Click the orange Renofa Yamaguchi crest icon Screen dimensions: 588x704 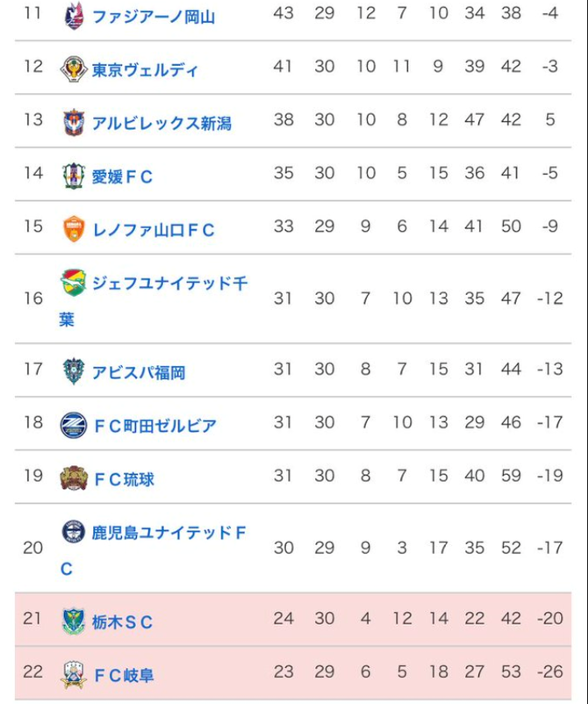pos(74,228)
